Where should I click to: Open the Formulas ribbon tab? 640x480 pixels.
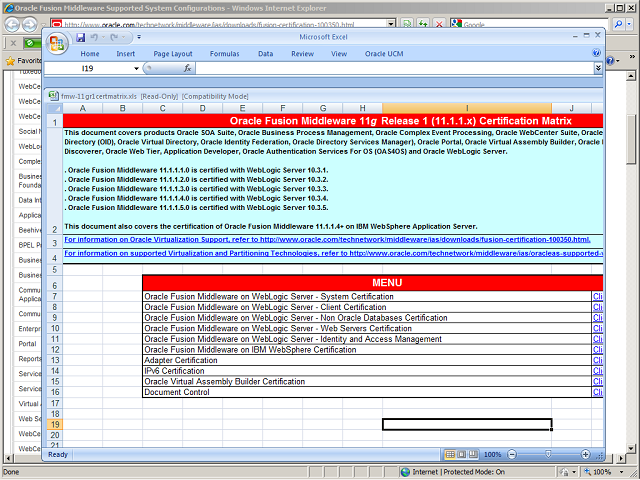[x=224, y=54]
